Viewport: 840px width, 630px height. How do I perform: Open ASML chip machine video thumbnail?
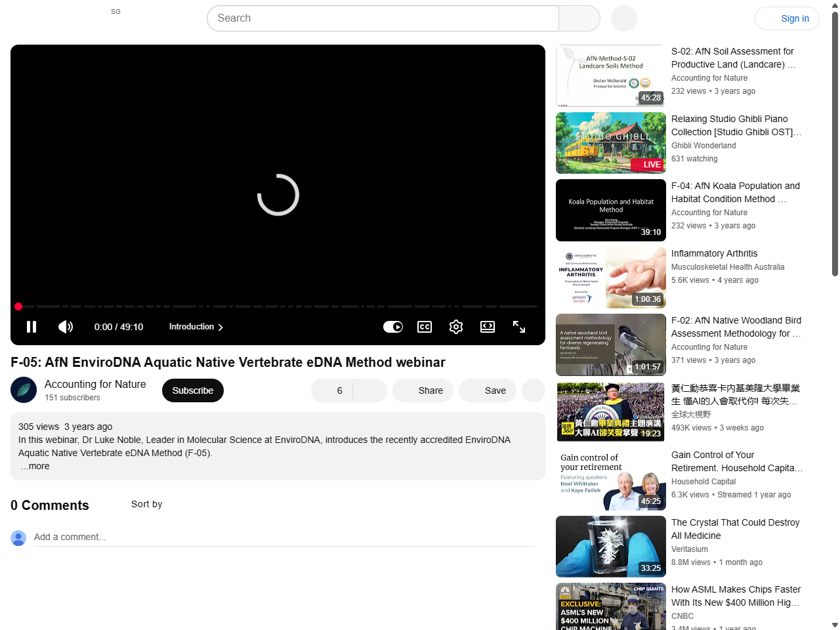(611, 606)
